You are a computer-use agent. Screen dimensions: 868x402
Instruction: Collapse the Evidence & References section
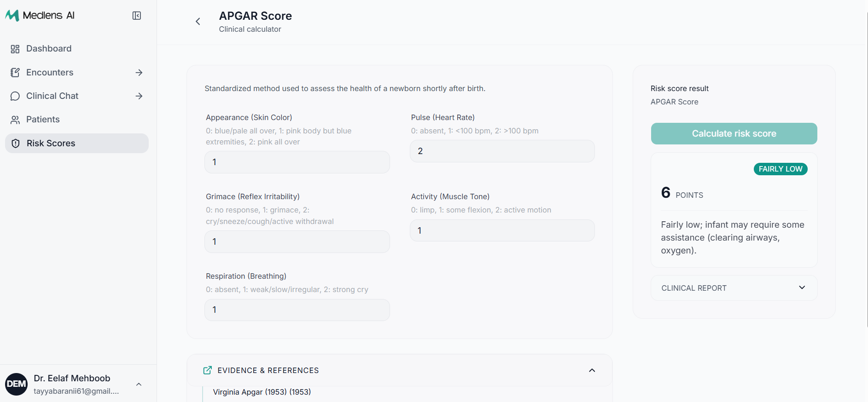coord(592,370)
